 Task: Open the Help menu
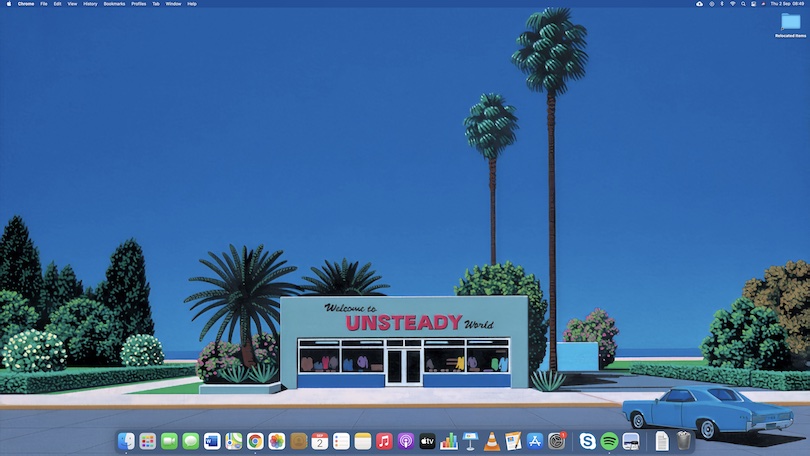(x=192, y=4)
